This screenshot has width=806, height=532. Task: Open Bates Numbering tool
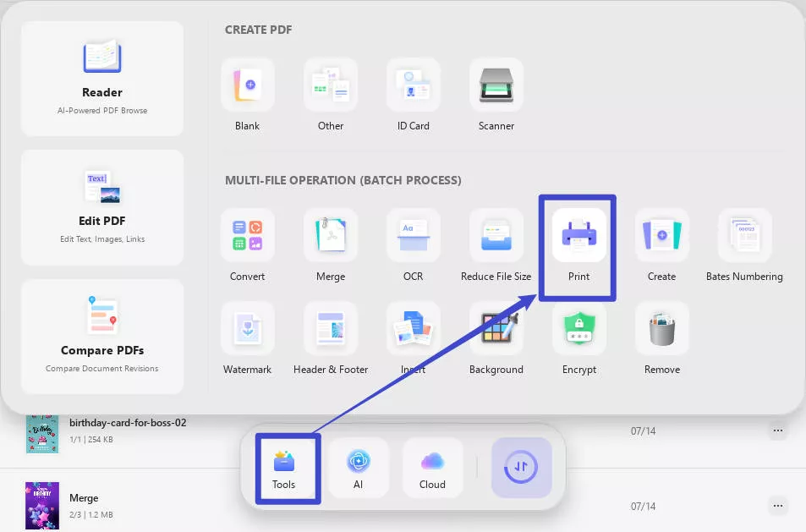pos(744,235)
